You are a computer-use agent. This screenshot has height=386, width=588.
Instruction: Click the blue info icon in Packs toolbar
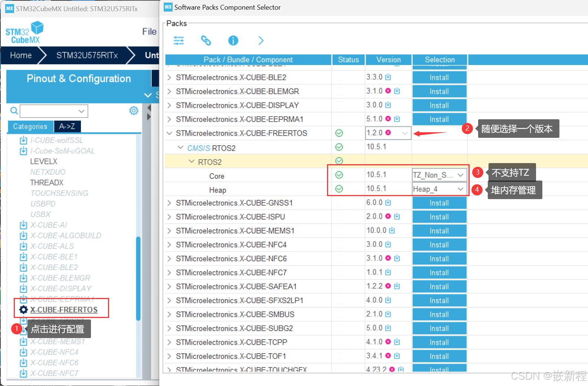[x=233, y=40]
